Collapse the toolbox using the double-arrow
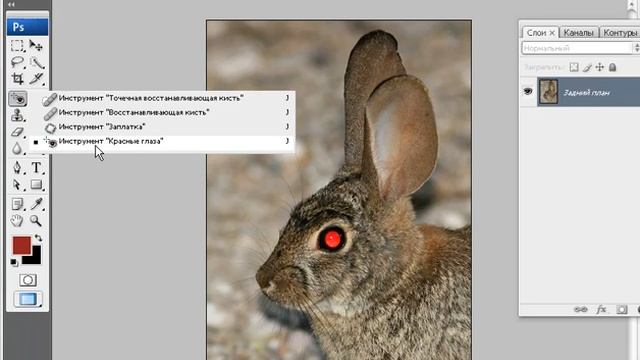 (x=11, y=4)
